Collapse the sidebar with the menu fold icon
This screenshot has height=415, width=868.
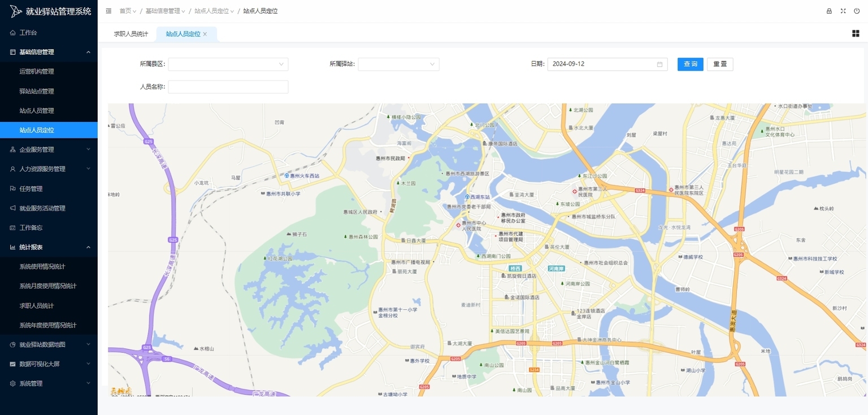(x=108, y=11)
